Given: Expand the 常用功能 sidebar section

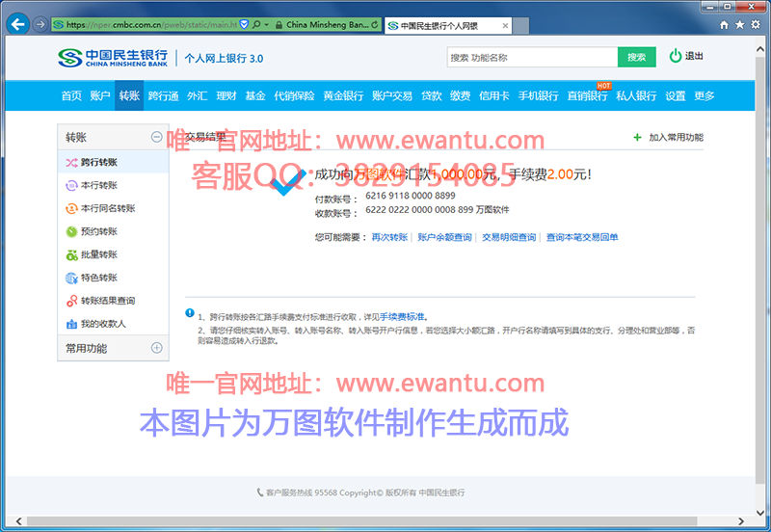Looking at the screenshot, I should pyautogui.click(x=156, y=348).
